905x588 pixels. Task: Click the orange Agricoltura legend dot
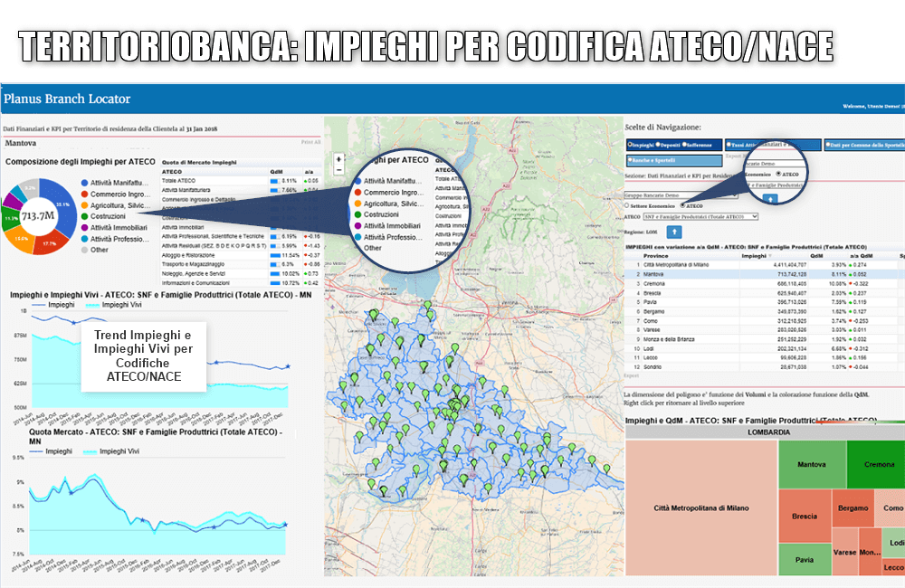click(85, 205)
